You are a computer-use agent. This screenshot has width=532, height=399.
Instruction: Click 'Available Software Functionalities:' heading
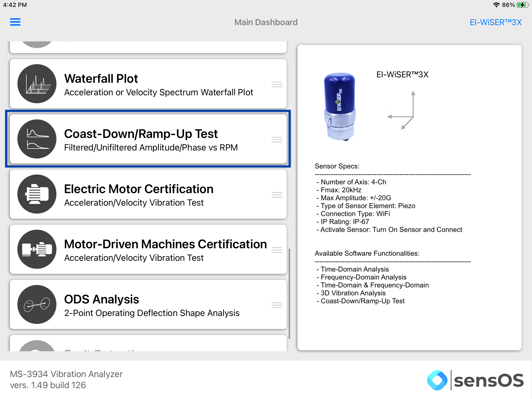(x=367, y=253)
